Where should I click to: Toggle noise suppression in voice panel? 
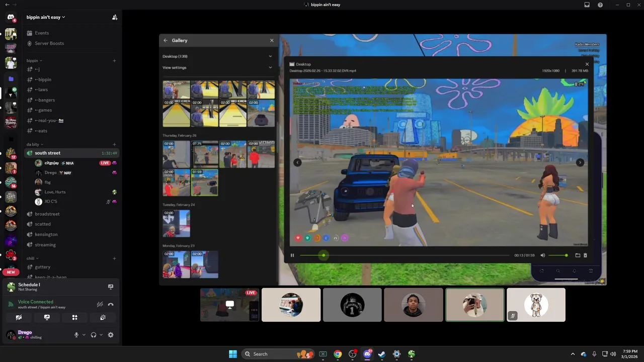pos(100,304)
